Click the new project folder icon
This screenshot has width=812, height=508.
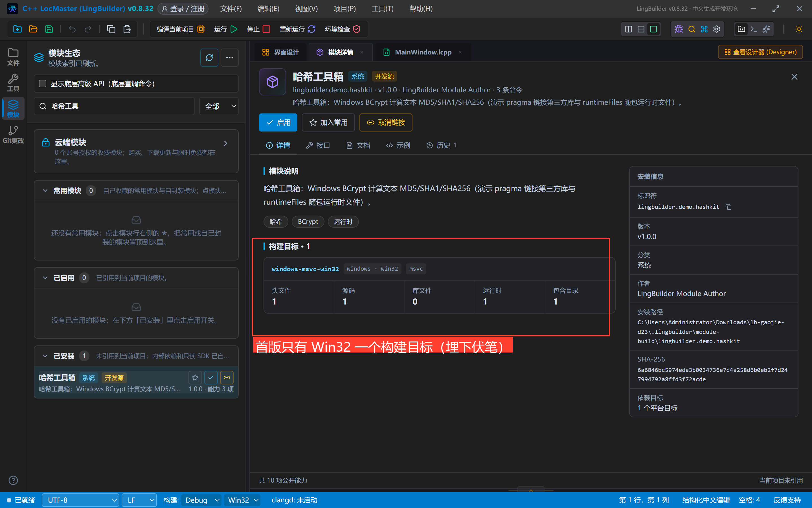[17, 29]
